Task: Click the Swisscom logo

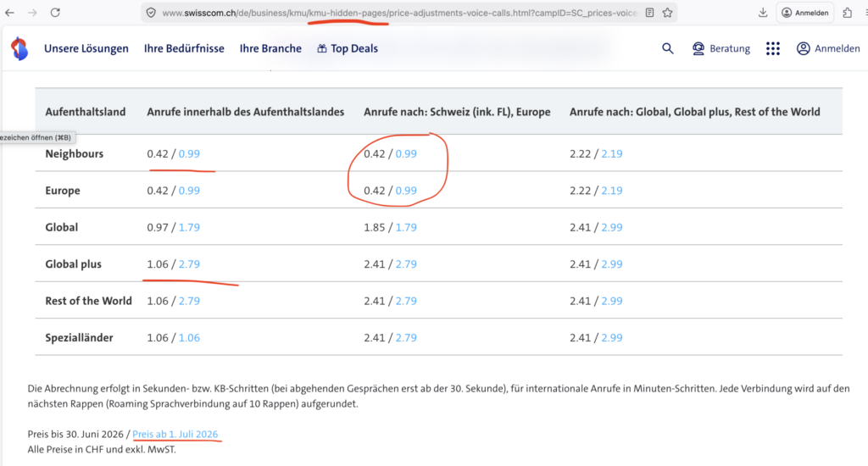Action: click(19, 48)
